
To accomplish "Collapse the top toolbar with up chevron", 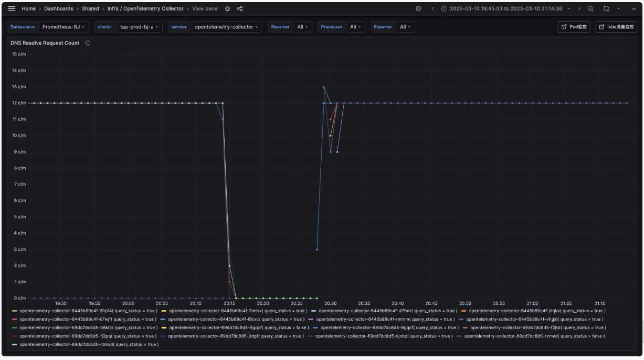I will click(633, 8).
